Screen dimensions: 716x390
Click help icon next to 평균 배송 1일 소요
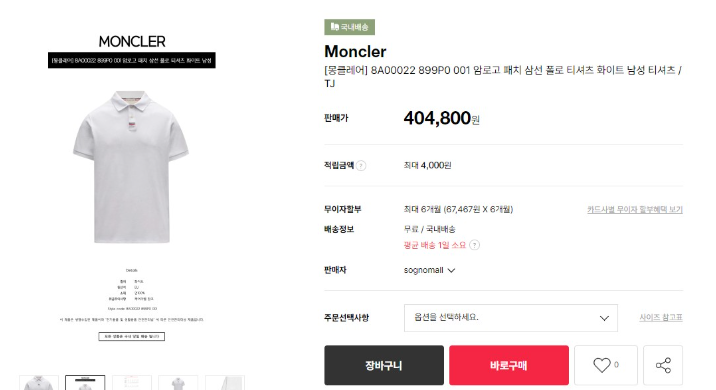[x=475, y=245]
